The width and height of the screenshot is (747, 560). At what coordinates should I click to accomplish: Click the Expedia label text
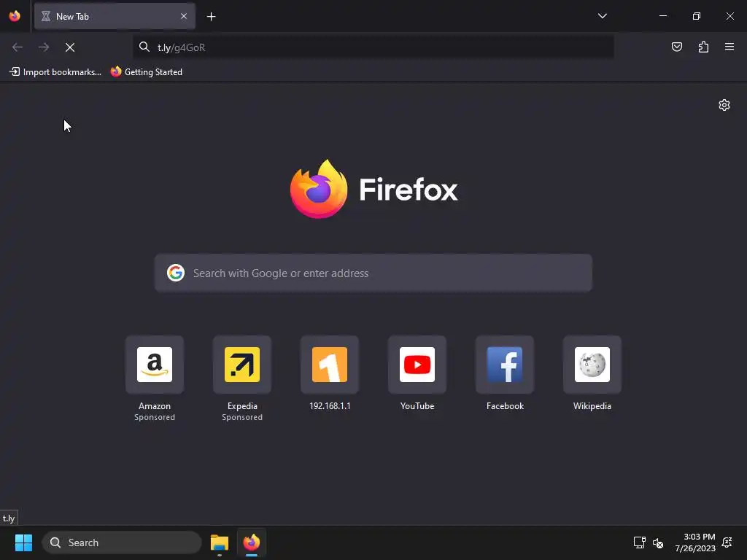pyautogui.click(x=242, y=406)
